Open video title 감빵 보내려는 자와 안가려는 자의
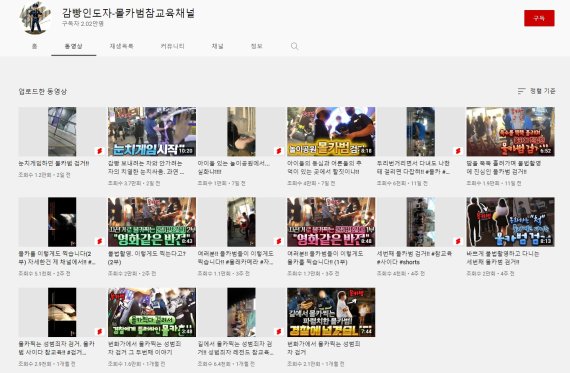The width and height of the screenshot is (570, 373). coord(145,168)
